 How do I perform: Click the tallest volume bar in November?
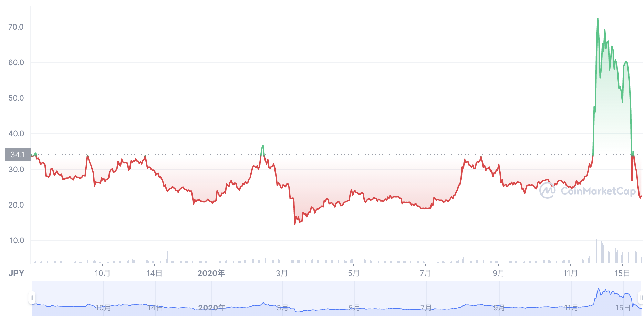coord(598,244)
